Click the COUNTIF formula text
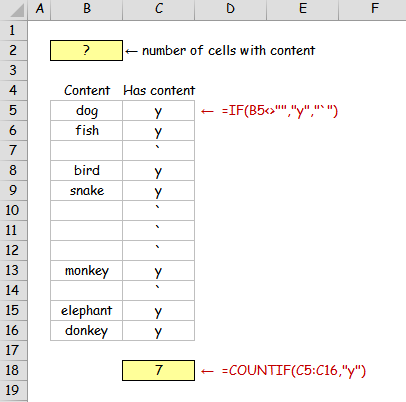The image size is (406, 402). click(294, 371)
